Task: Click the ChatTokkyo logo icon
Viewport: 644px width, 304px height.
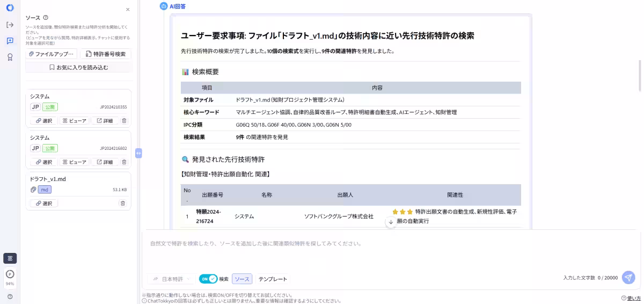Action: 10,8
